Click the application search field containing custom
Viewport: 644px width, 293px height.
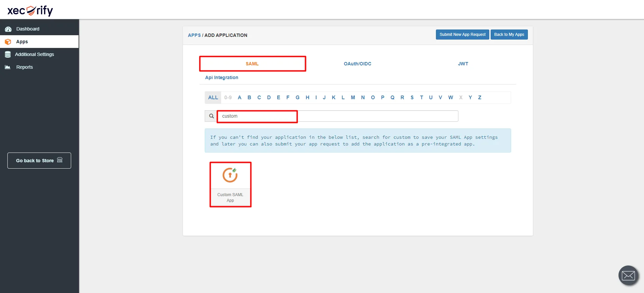tap(338, 116)
